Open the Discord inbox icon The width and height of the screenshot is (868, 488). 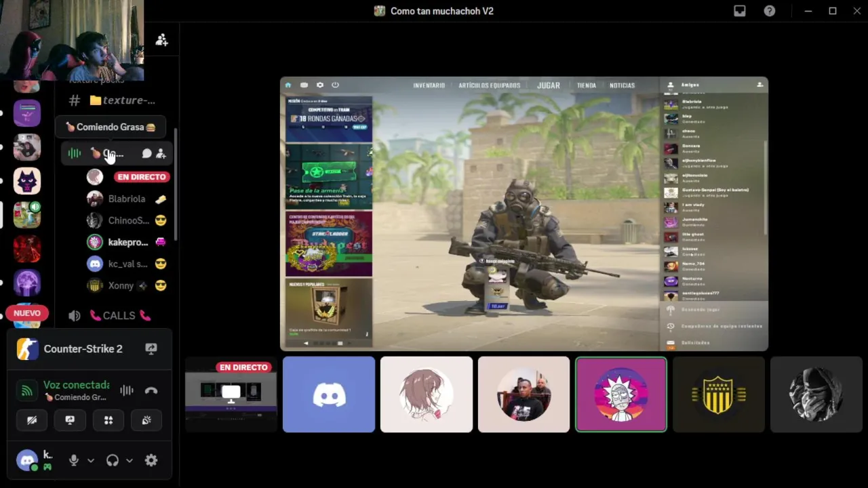[x=740, y=11]
